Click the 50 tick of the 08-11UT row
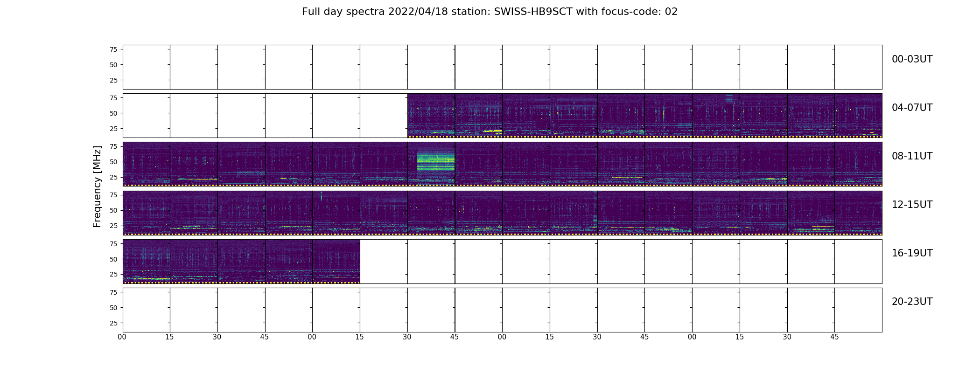The width and height of the screenshot is (980, 373). [x=113, y=162]
